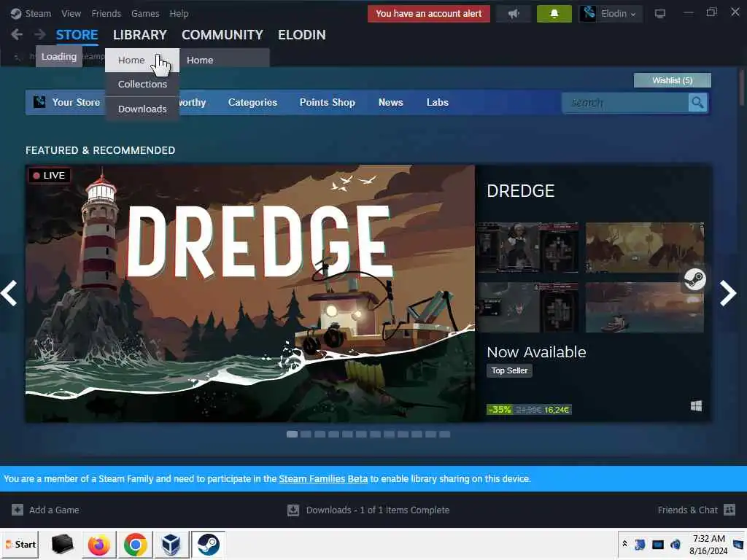Click the forward navigation arrow
Viewport: 747px width, 560px height.
40,34
